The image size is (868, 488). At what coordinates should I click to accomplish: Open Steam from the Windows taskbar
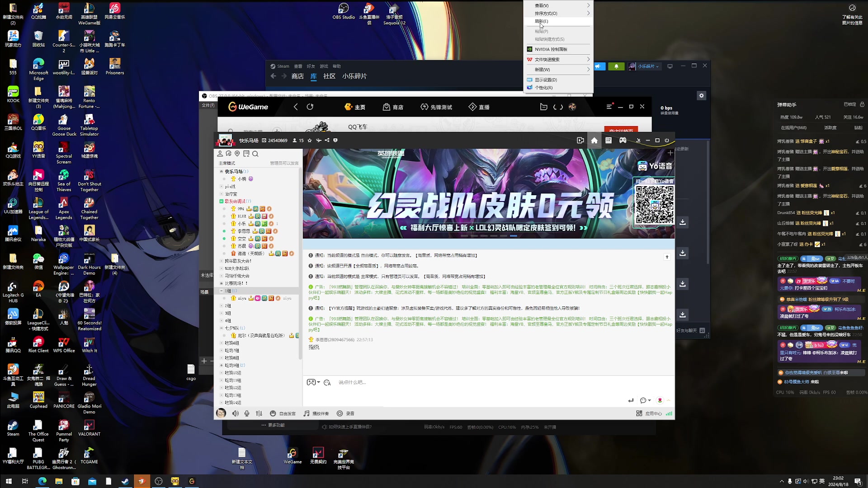click(125, 481)
